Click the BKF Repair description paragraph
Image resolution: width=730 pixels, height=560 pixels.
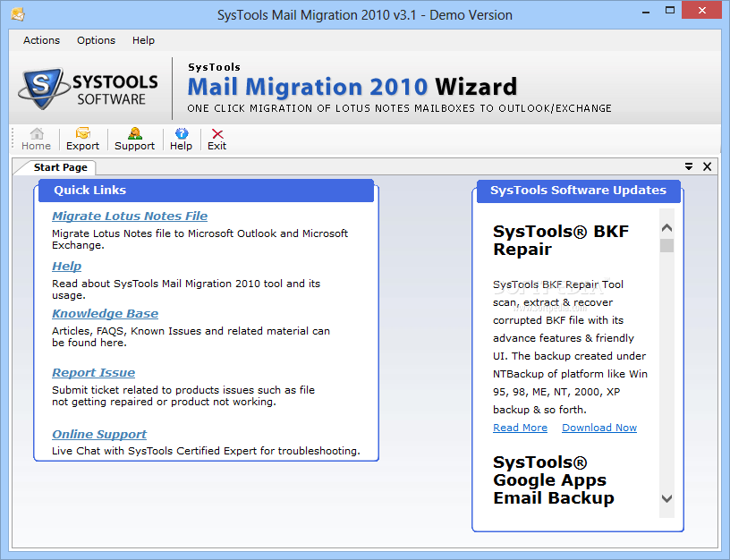point(571,347)
